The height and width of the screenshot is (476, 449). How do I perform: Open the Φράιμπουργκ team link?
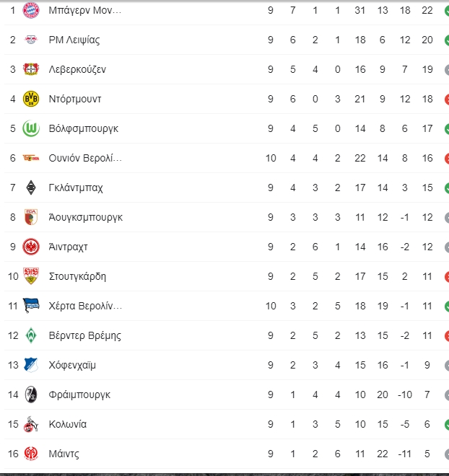pyautogui.click(x=79, y=395)
